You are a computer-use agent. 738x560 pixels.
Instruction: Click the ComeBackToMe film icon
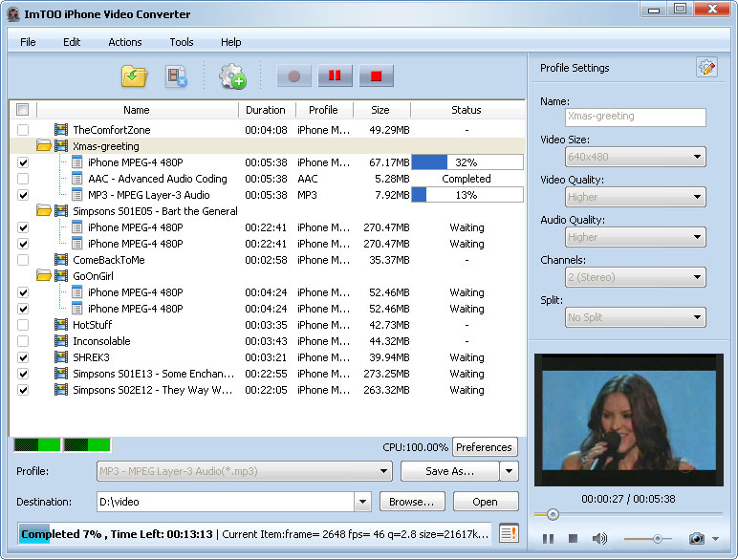(x=61, y=259)
